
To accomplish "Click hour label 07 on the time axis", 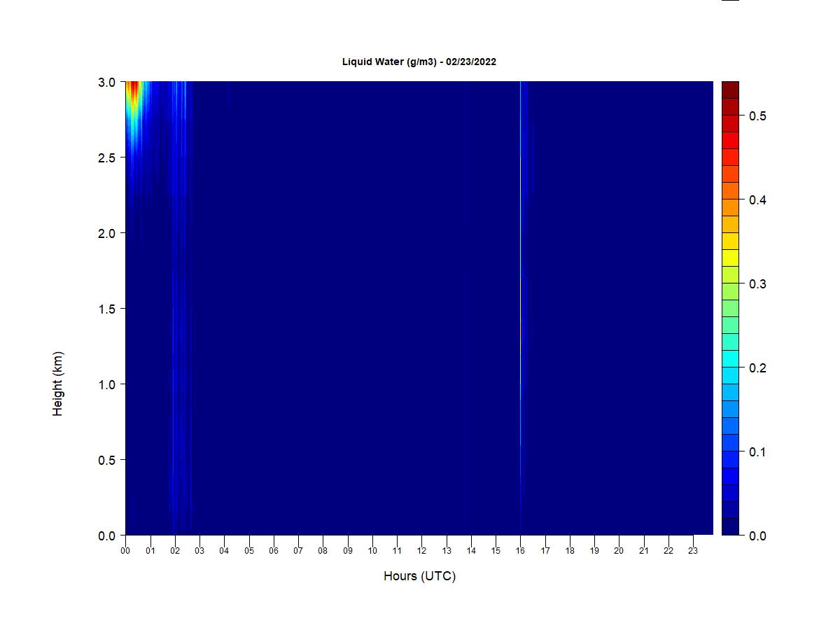I will click(x=298, y=550).
